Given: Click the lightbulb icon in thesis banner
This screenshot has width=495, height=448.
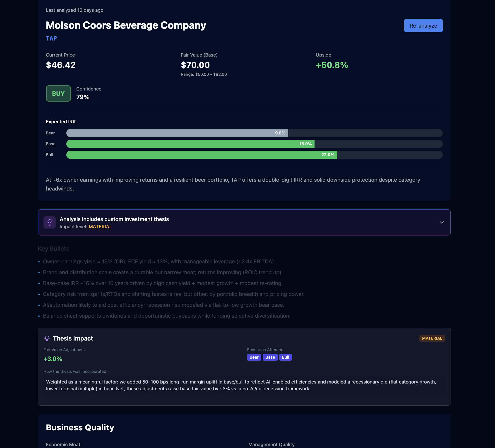Looking at the screenshot, I should point(50,222).
